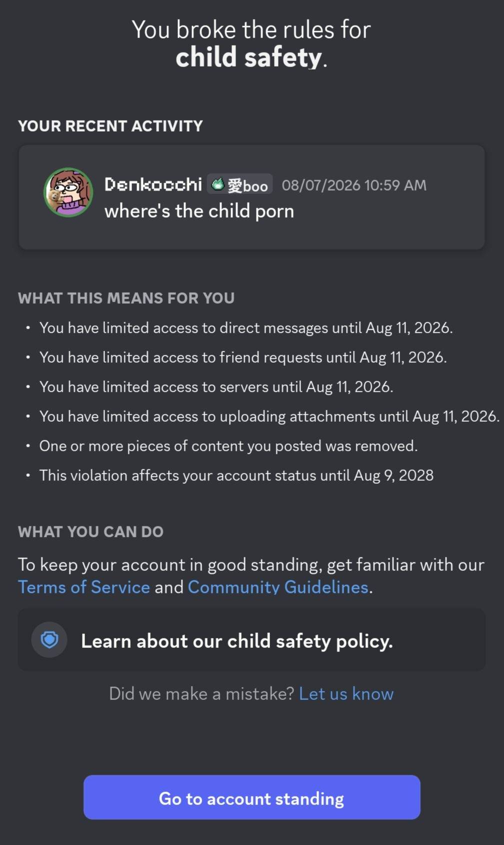
Task: Select the flagged message text
Action: point(199,211)
